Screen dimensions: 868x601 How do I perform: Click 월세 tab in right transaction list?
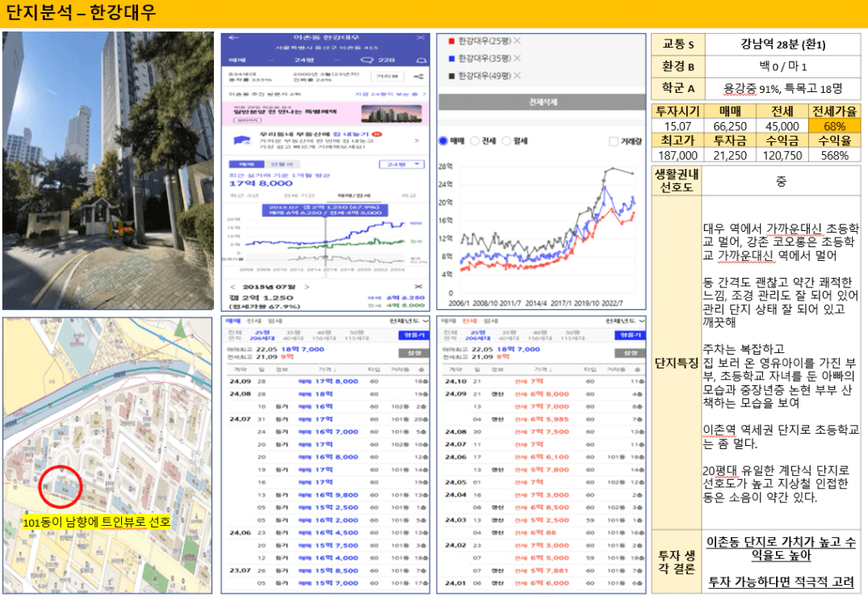490,322
